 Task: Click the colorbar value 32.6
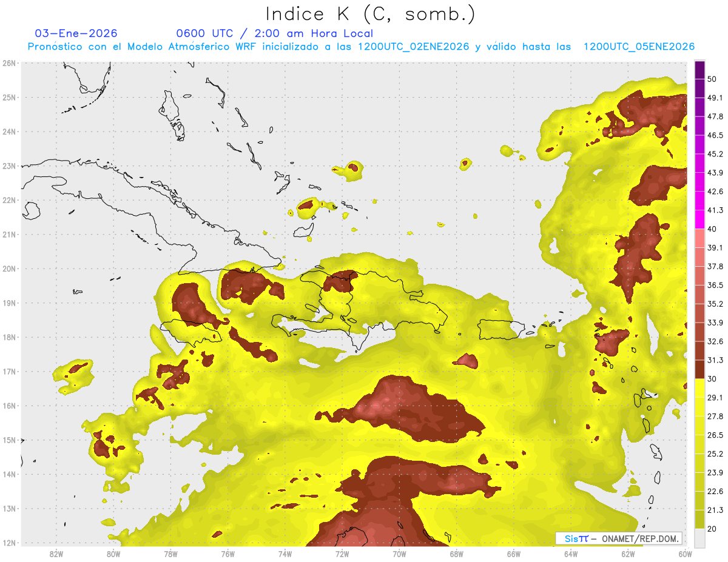coord(715,341)
